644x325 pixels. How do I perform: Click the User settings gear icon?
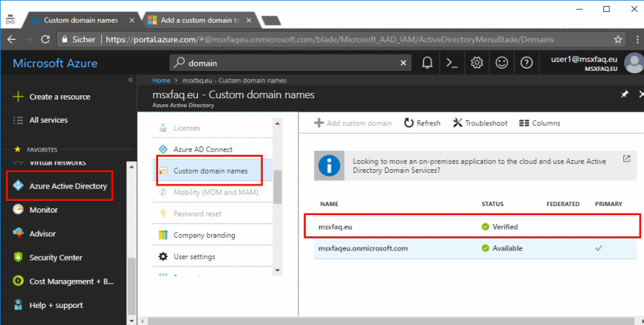tap(163, 256)
